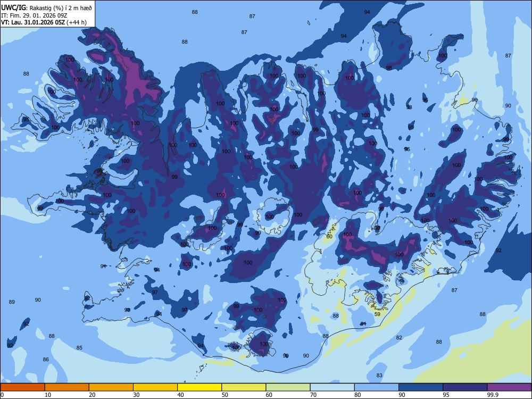
Task: Click the '50' legend scale label
Action: (x=225, y=395)
